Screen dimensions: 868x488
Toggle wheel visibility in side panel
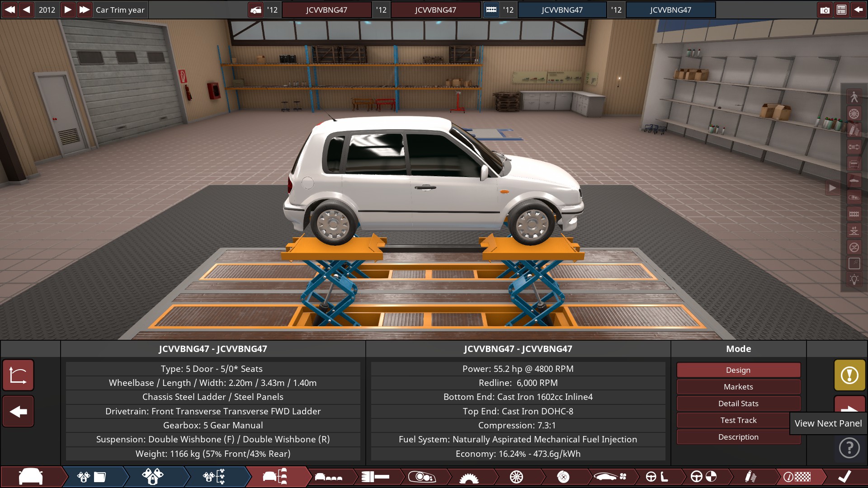pyautogui.click(x=854, y=113)
